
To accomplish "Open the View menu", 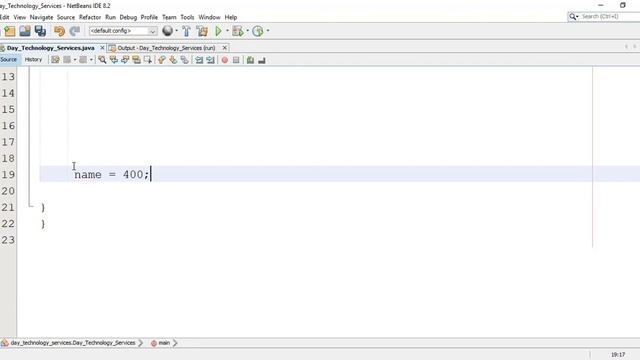I will coord(20,17).
